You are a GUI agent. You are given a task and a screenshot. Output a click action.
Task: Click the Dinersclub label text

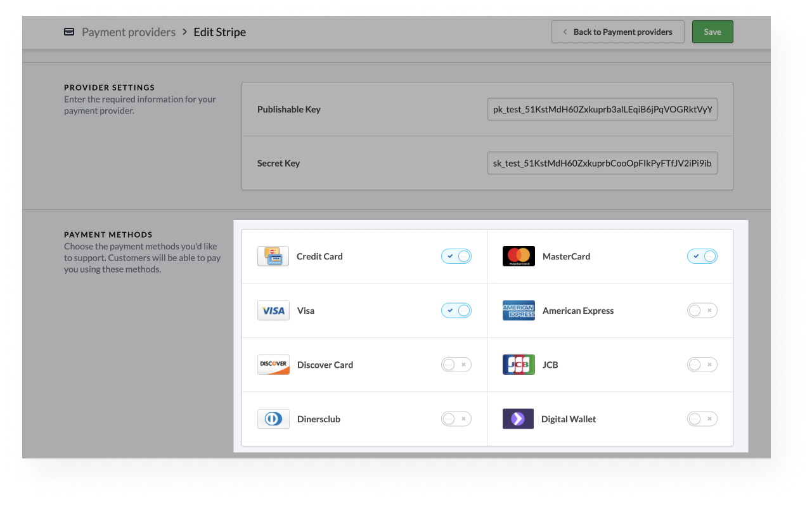point(319,419)
